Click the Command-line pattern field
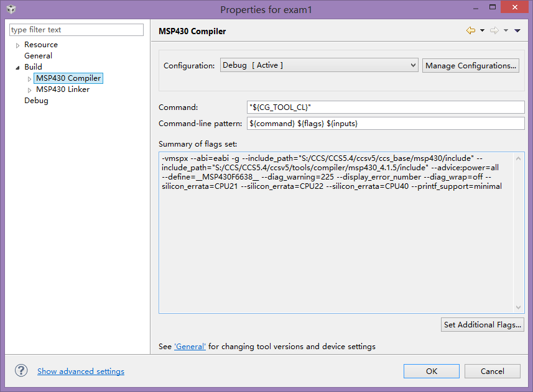 (x=386, y=124)
